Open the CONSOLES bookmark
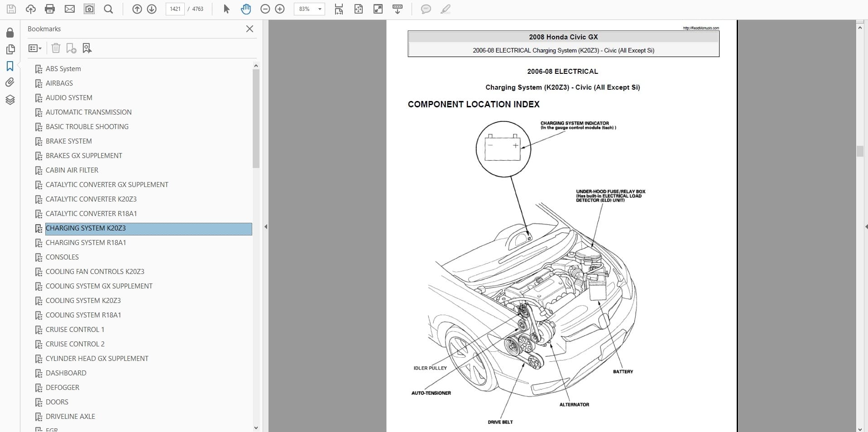Viewport: 868px width, 432px height. click(x=62, y=257)
